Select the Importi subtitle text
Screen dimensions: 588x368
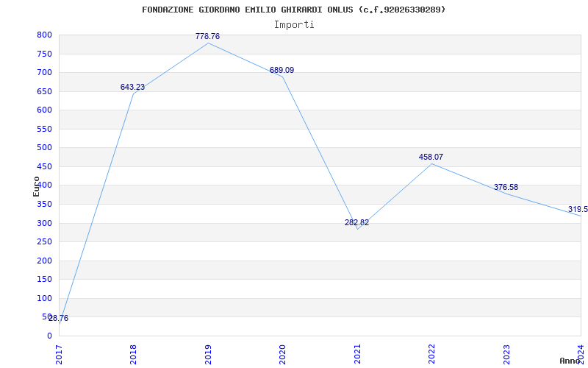pyautogui.click(x=294, y=25)
